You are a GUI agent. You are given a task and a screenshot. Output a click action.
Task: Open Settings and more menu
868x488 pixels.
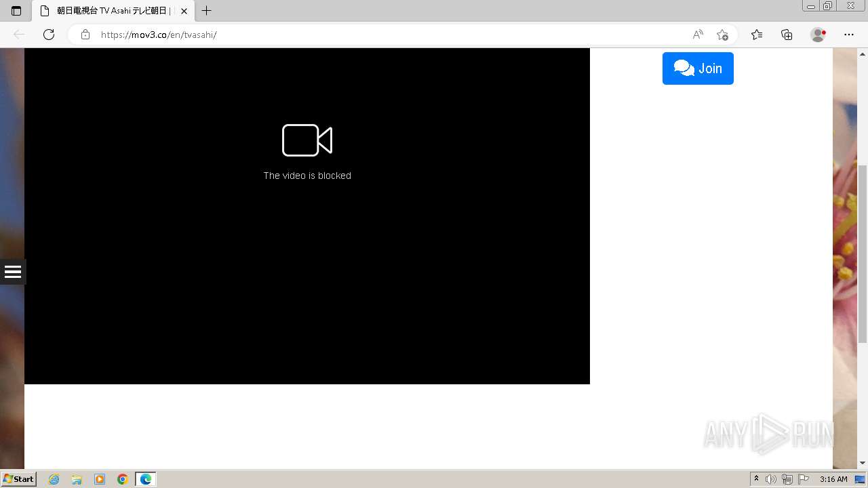point(849,35)
